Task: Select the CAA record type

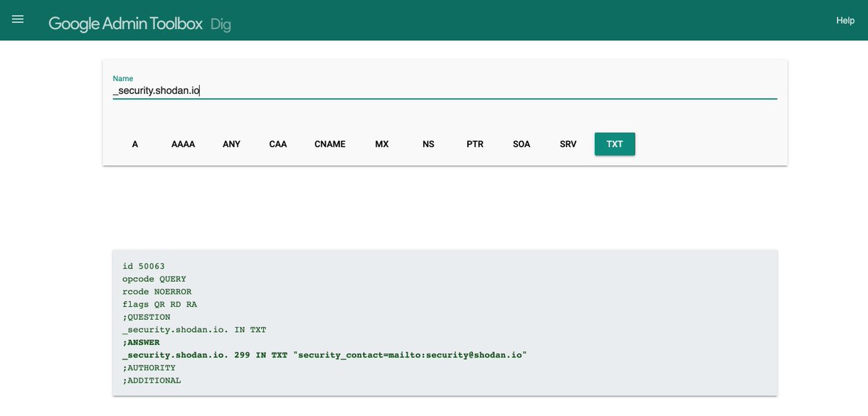Action: pos(278,144)
